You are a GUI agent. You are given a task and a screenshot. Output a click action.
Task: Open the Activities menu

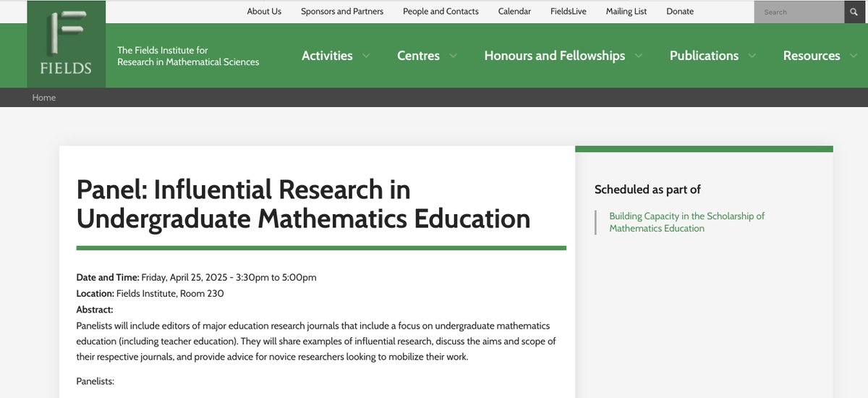click(327, 56)
